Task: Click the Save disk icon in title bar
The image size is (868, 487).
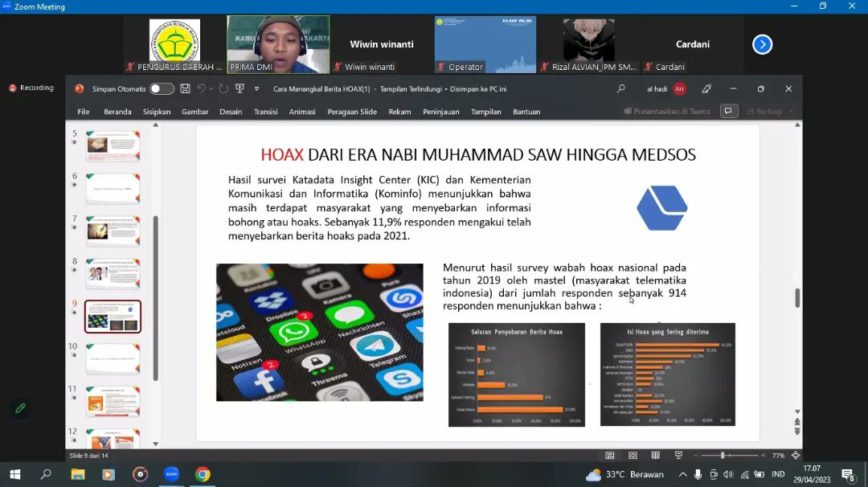Action: (x=186, y=88)
